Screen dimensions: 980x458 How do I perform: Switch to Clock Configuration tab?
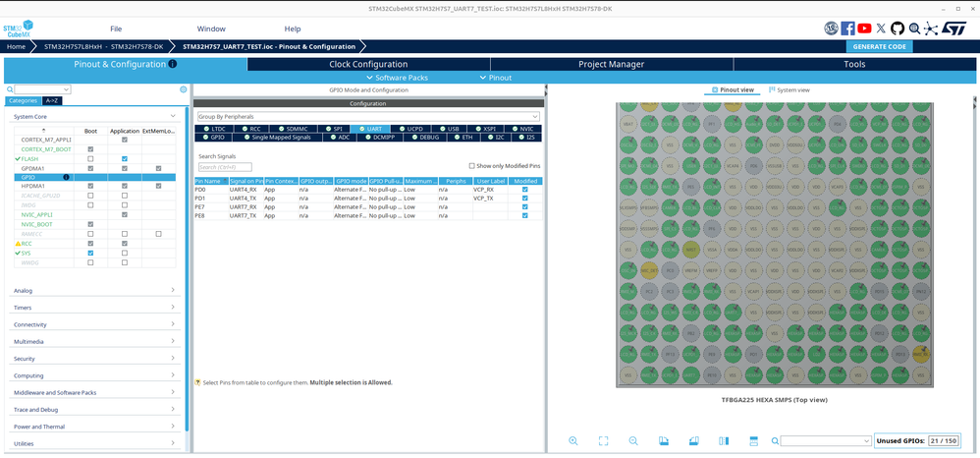point(368,64)
